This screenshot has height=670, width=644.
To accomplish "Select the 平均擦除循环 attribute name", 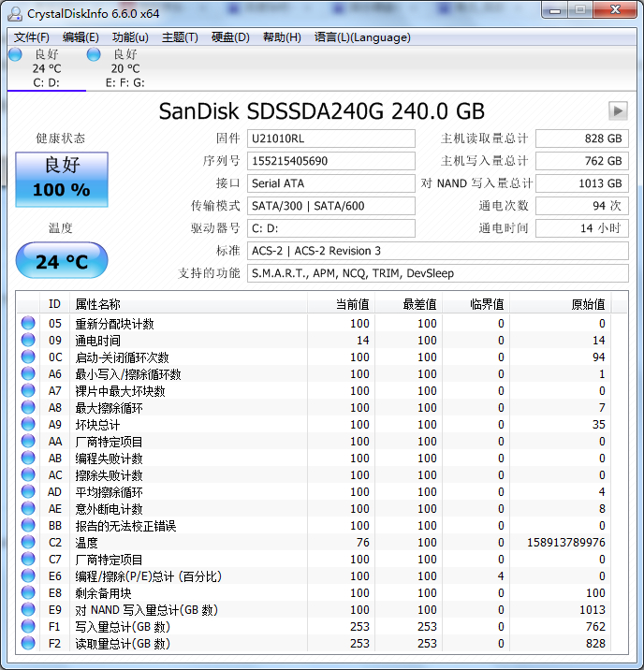I will (x=109, y=492).
